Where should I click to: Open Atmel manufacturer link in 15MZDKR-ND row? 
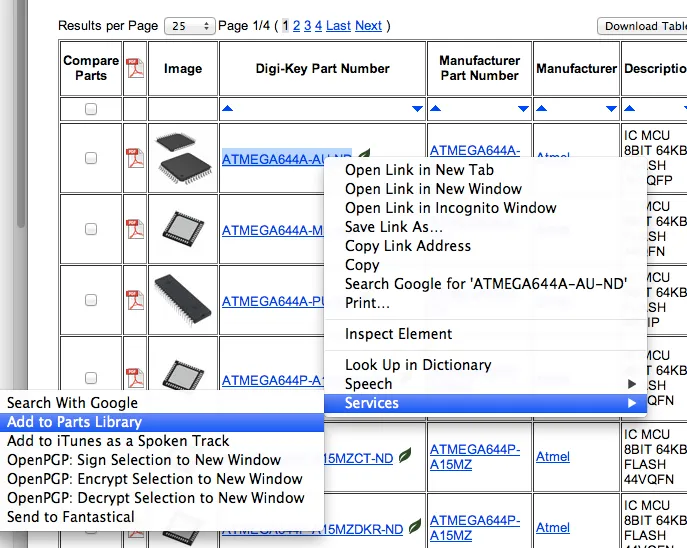point(553,527)
